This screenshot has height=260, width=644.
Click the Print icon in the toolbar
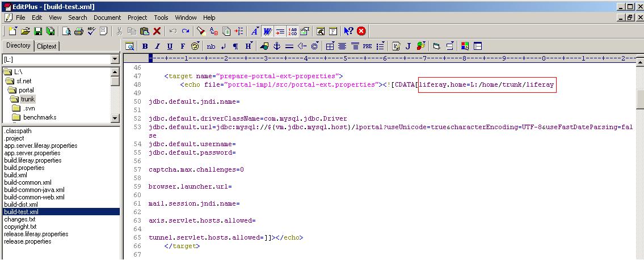click(x=79, y=32)
